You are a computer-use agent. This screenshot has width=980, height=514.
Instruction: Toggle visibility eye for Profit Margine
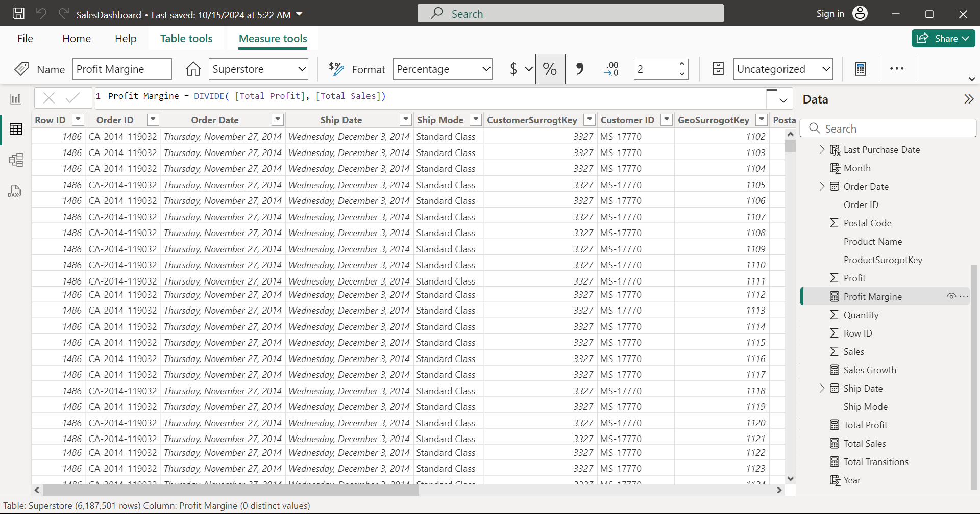tap(951, 296)
